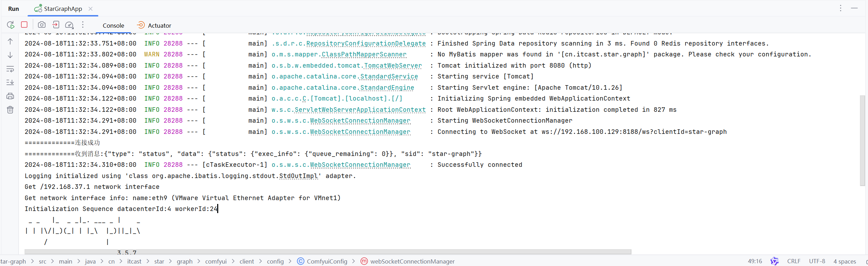
Task: Open Run tool window options menu
Action: click(x=840, y=8)
